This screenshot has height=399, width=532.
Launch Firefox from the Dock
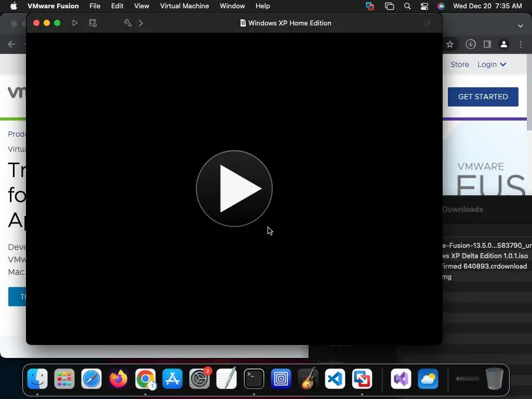point(118,379)
